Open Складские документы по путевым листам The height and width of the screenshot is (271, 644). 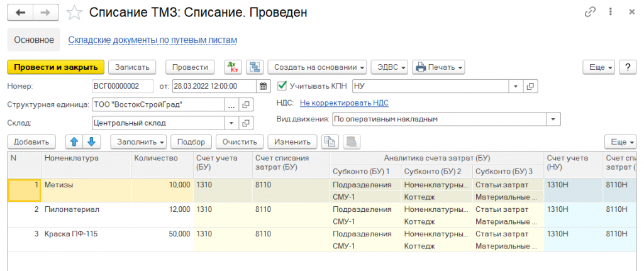(x=152, y=40)
